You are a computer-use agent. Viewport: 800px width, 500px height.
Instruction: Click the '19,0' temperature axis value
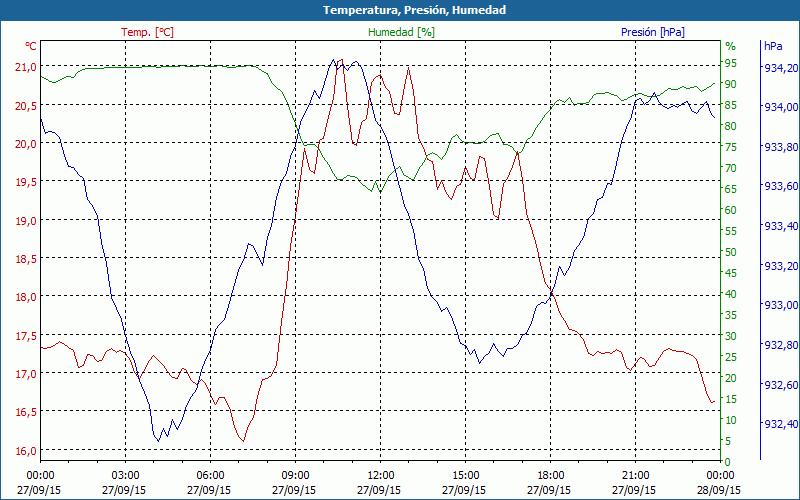click(26, 221)
